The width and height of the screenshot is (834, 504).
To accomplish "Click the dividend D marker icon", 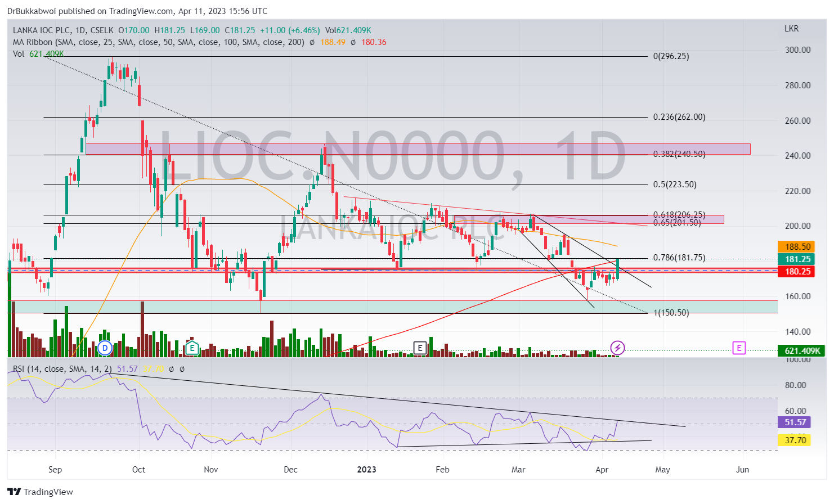I will pos(105,348).
